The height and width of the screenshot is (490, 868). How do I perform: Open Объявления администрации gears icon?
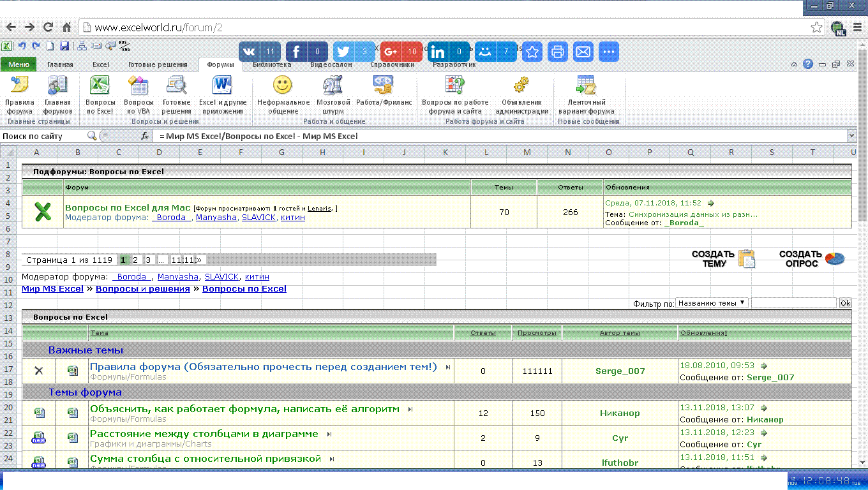pyautogui.click(x=521, y=85)
